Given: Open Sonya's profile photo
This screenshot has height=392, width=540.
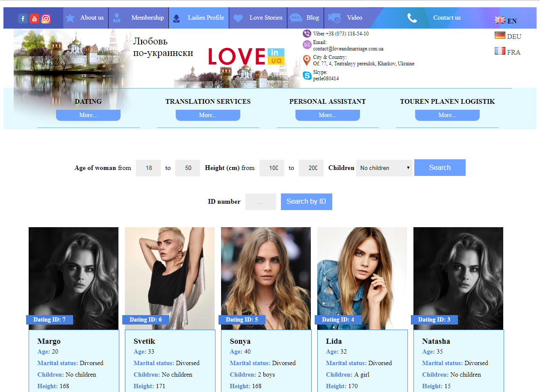Looking at the screenshot, I should coord(266,278).
